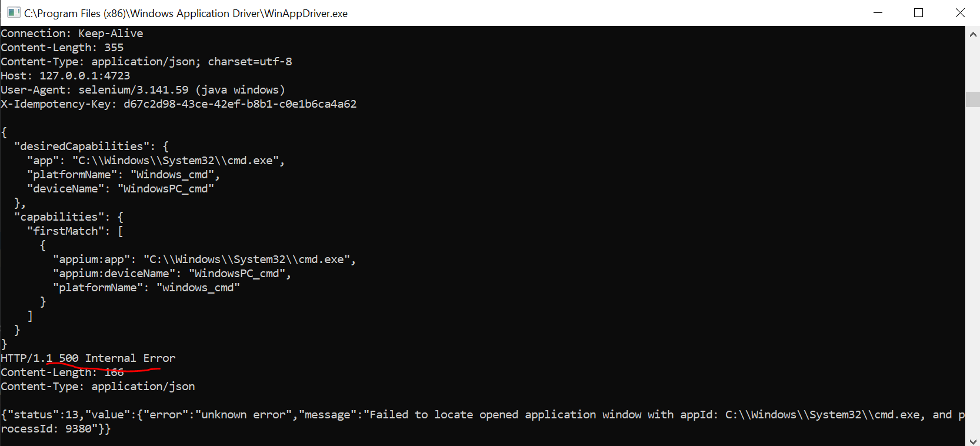Click the scrollbar track below the thumb
This screenshot has height=446, width=980.
[974, 265]
